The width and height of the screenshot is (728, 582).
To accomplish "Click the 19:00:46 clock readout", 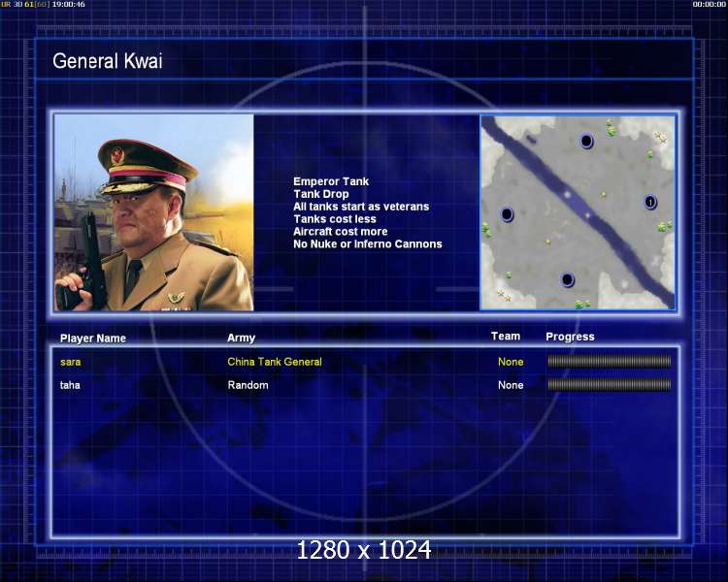I will point(68,4).
